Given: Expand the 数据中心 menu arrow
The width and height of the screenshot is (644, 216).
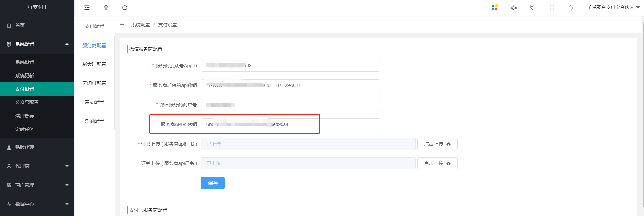Looking at the screenshot, I should pos(67,204).
